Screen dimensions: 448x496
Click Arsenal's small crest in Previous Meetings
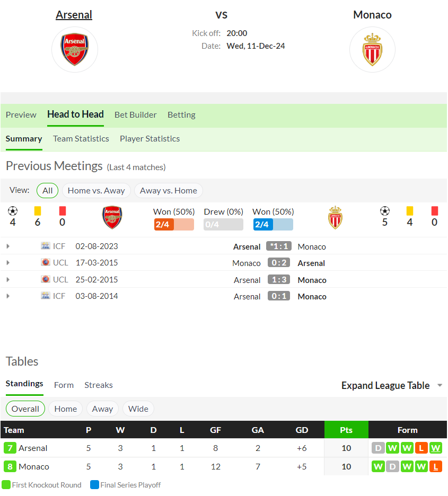(x=112, y=218)
